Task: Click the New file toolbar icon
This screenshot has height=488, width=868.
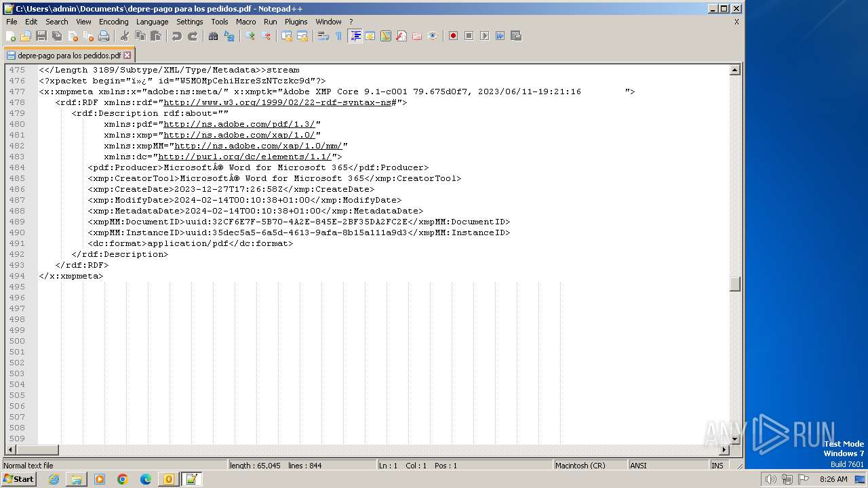Action: pyautogui.click(x=11, y=36)
